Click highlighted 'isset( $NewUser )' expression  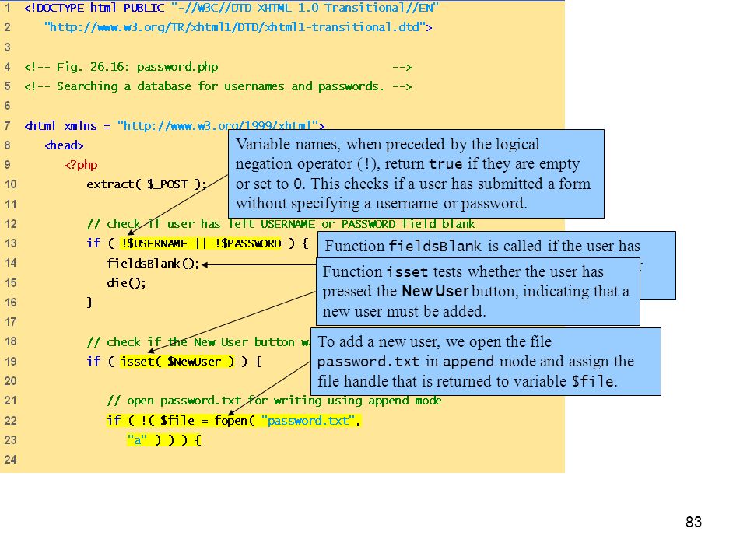click(177, 362)
